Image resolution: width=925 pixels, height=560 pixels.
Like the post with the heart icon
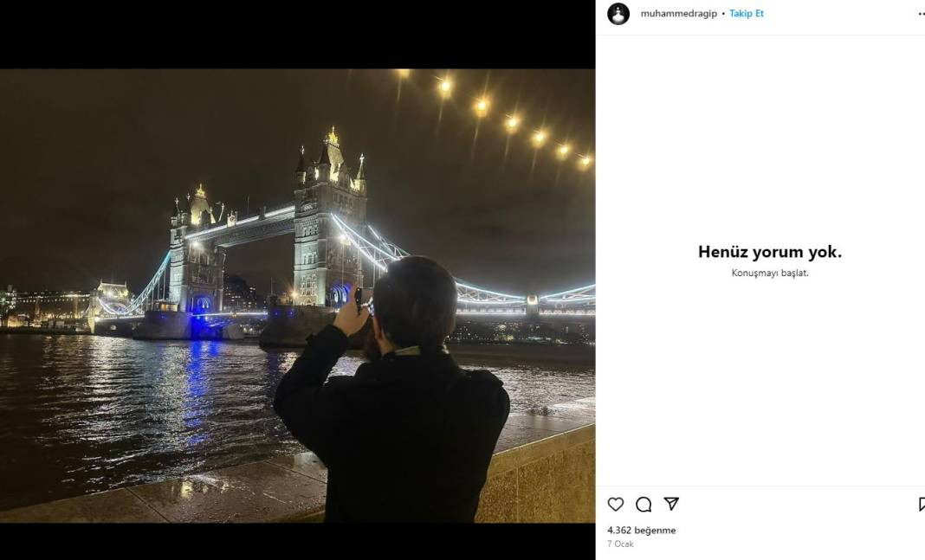pos(616,504)
